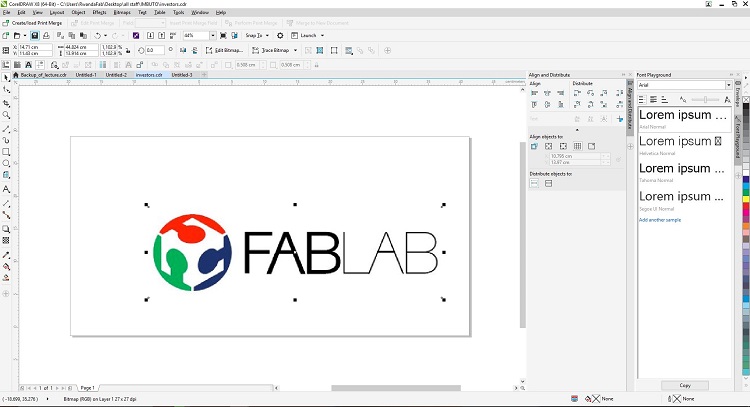The width and height of the screenshot is (750, 407).
Task: Collapse the Align panel section arrow
Action: click(577, 130)
